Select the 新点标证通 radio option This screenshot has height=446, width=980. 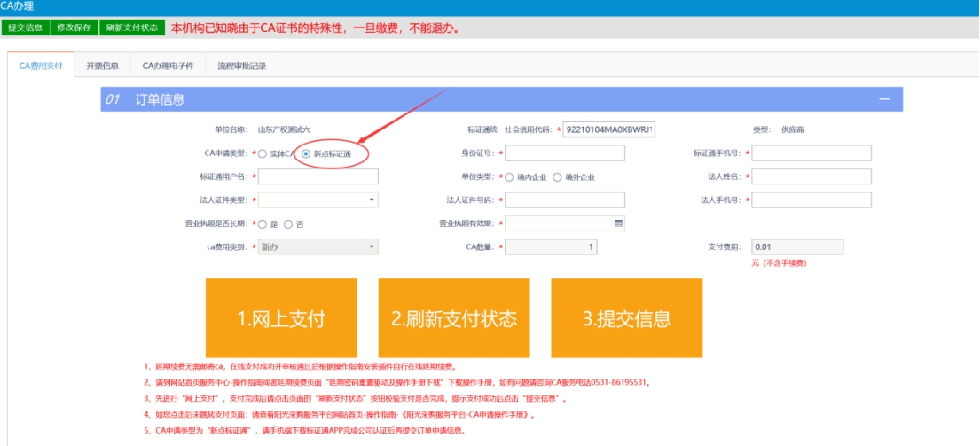(x=306, y=153)
